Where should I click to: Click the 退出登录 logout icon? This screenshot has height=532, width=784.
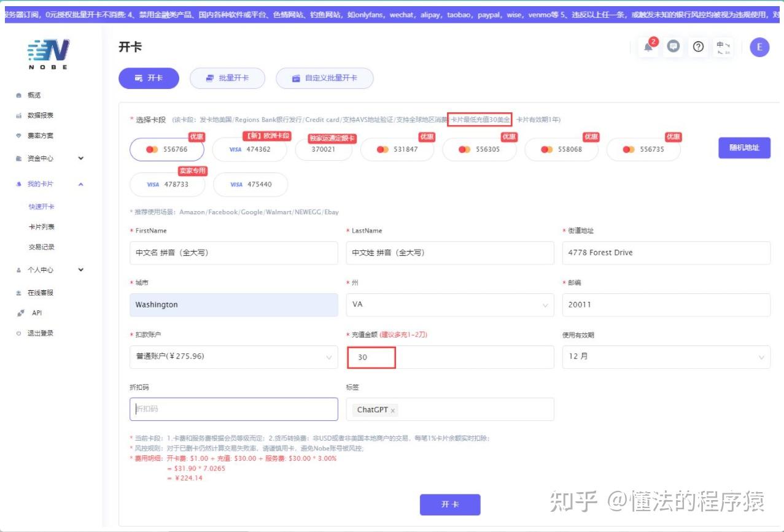(x=19, y=333)
